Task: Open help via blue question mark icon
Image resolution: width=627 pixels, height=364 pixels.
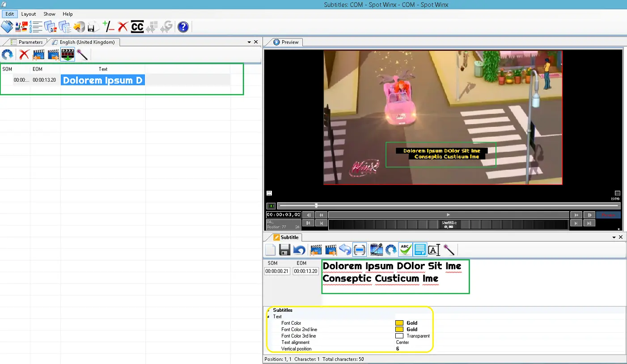Action: [x=183, y=27]
